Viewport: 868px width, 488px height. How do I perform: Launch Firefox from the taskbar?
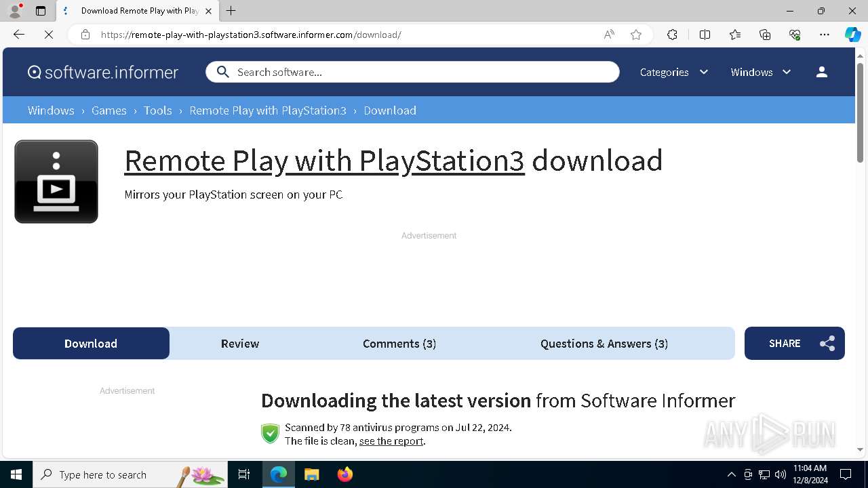[x=345, y=474]
